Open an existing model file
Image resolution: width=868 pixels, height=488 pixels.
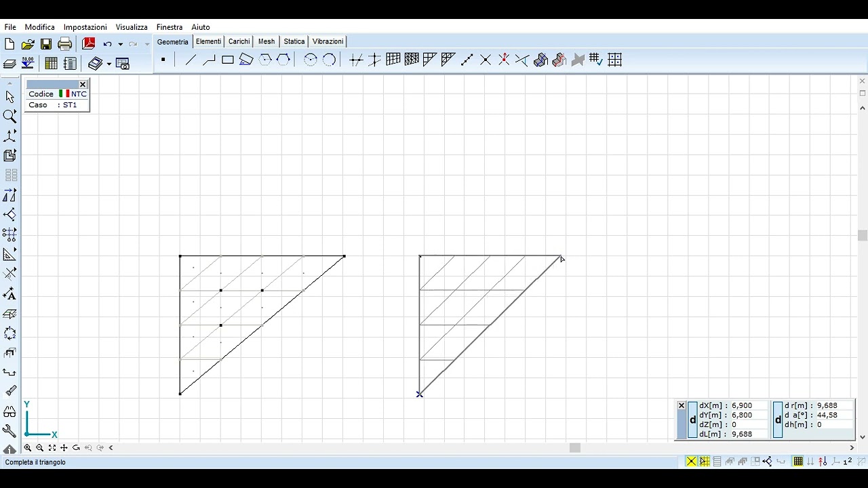pyautogui.click(x=28, y=44)
